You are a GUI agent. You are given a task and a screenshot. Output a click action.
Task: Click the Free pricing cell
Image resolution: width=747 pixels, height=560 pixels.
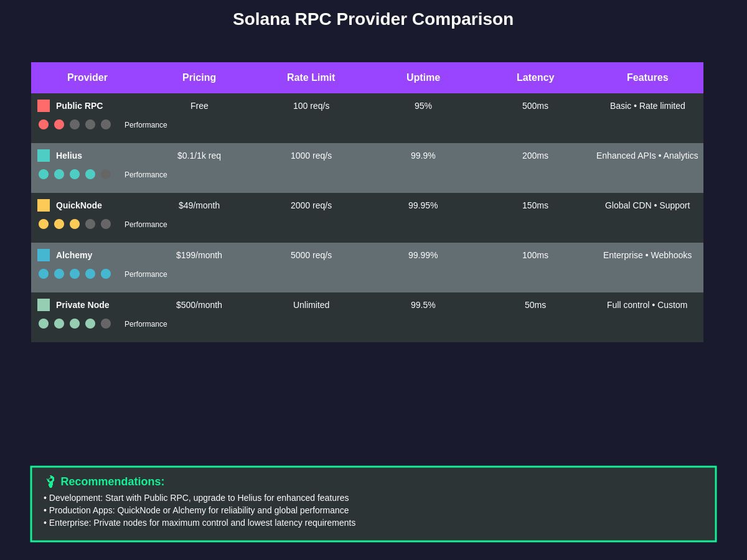coord(199,106)
